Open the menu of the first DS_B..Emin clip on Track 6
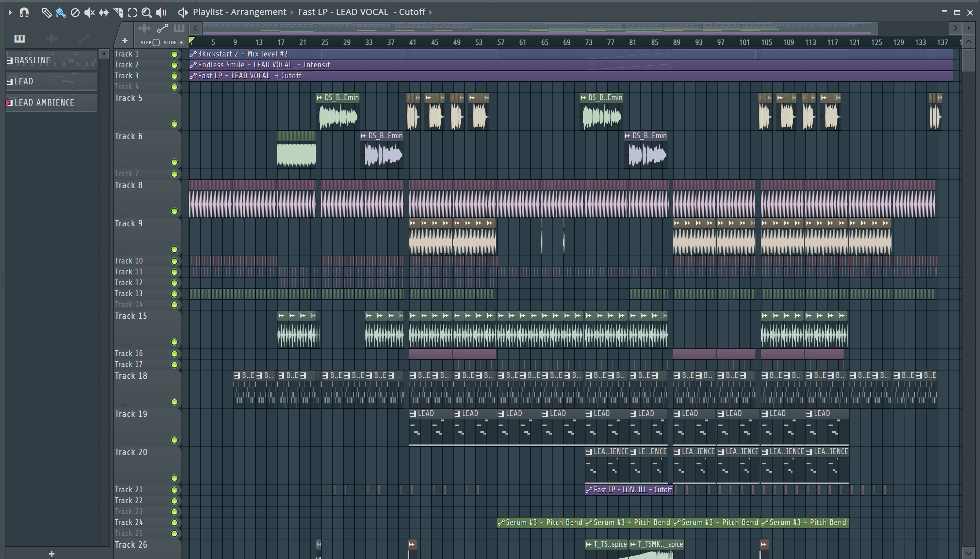 (x=363, y=136)
